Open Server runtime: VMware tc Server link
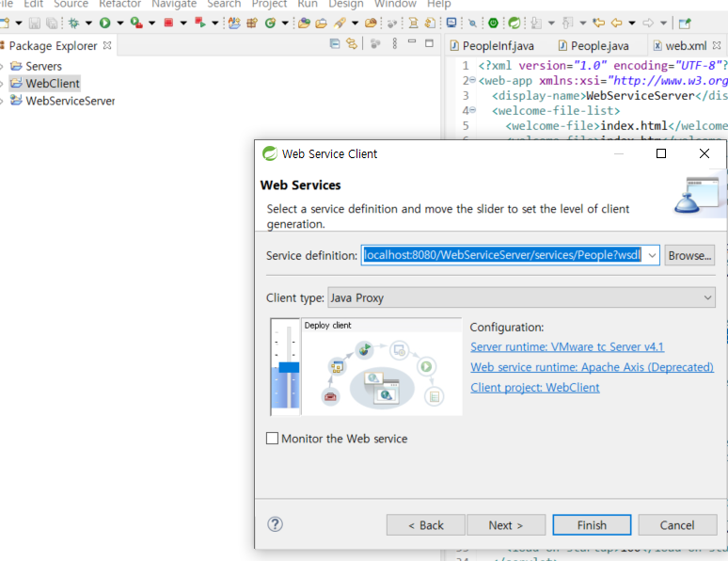 [567, 346]
